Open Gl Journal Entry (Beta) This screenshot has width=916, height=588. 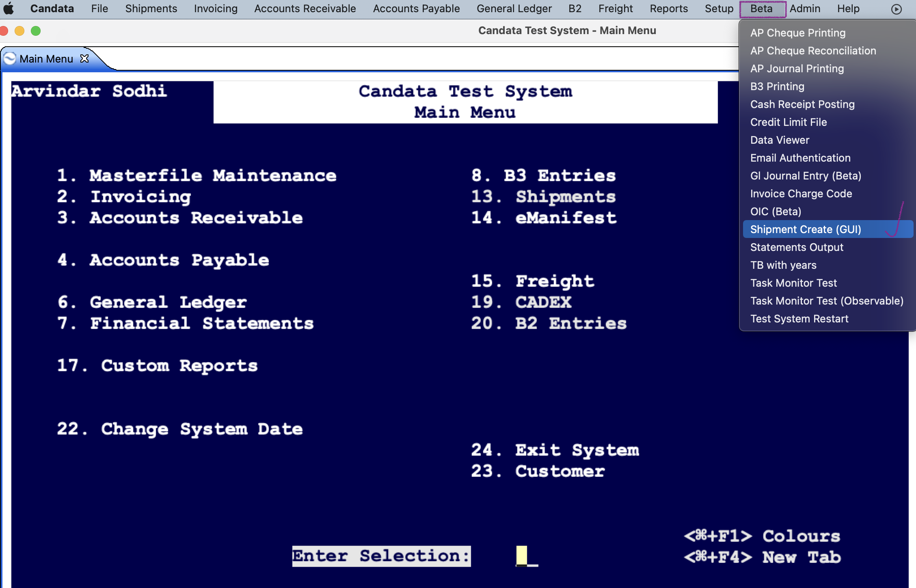(828, 176)
